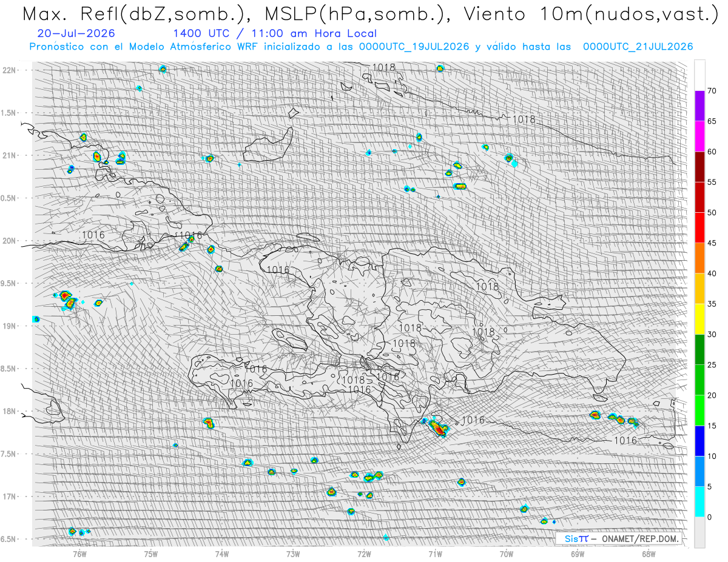Image resolution: width=728 pixels, height=562 pixels.
Task: Click the color bar value label 30
Action: (x=712, y=334)
